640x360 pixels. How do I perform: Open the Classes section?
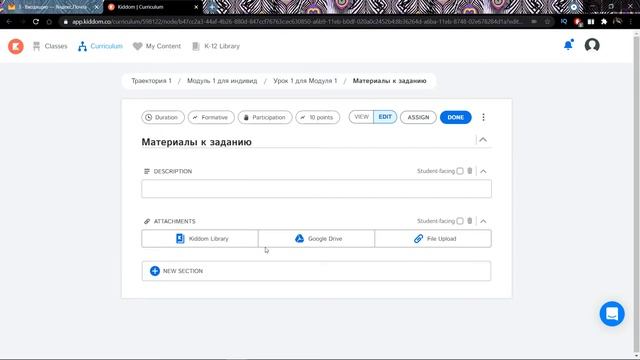(50, 46)
